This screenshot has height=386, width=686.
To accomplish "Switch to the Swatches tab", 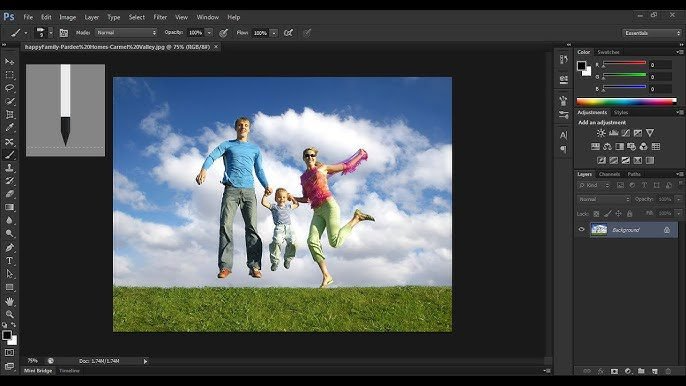I will (x=608, y=52).
